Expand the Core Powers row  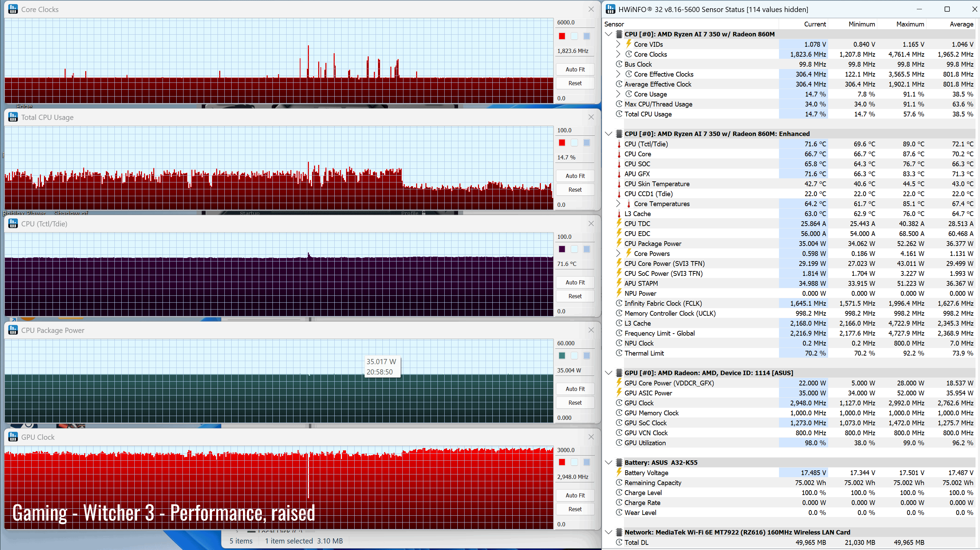(618, 253)
